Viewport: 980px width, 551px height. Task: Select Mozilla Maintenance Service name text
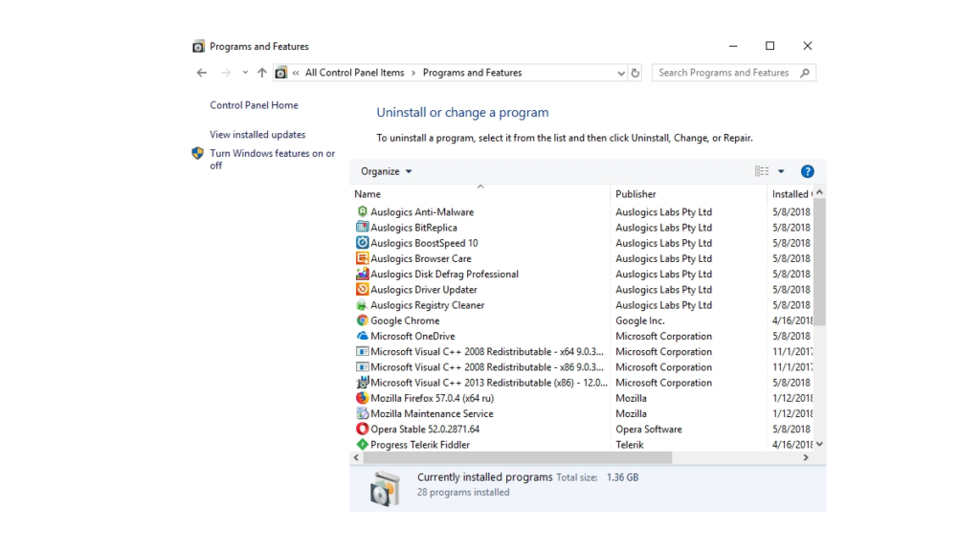coord(432,413)
